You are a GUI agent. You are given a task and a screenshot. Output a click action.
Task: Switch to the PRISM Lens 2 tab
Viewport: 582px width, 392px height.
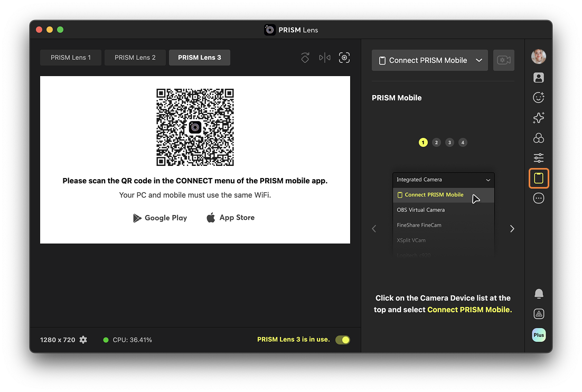(135, 58)
